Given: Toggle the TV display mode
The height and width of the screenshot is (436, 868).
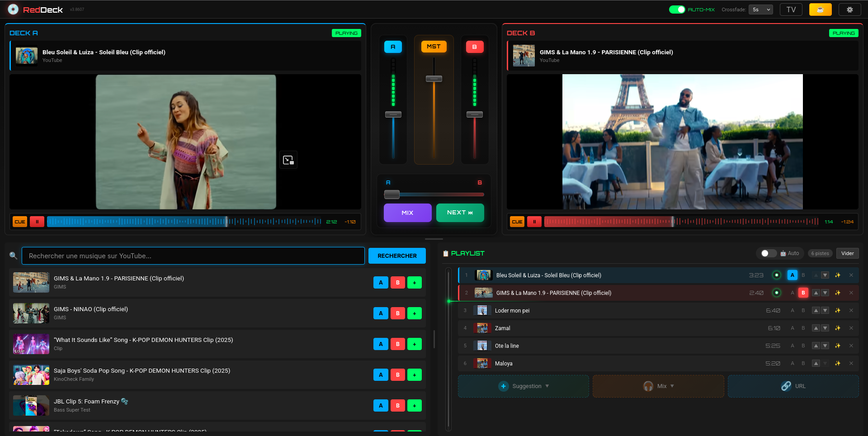Looking at the screenshot, I should [791, 9].
